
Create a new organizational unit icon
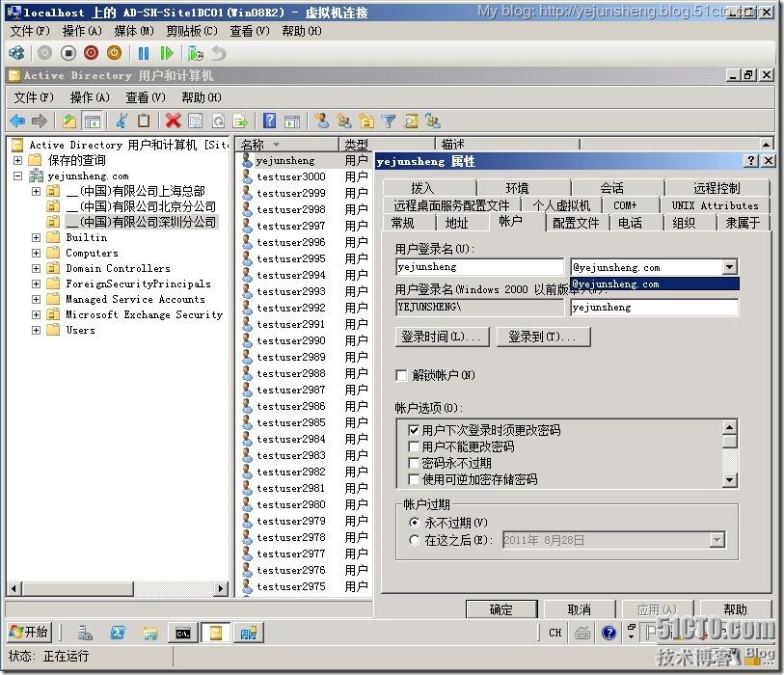[366, 121]
